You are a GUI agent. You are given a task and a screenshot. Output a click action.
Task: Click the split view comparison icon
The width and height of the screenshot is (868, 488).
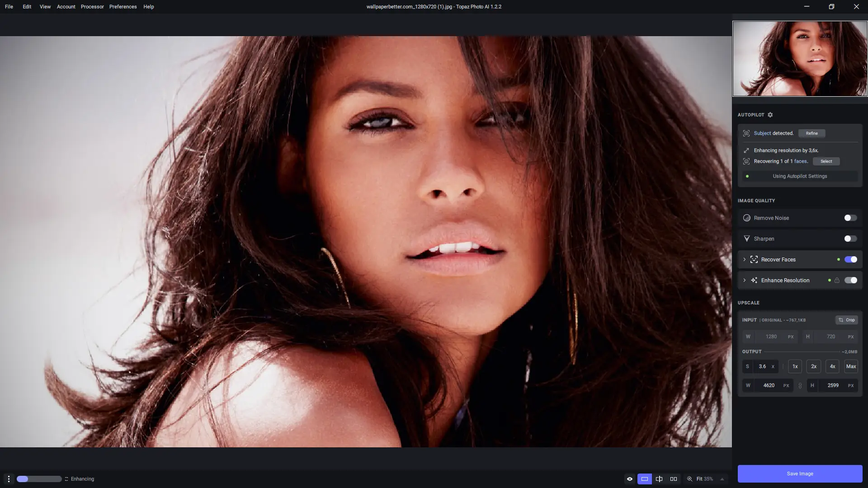(x=659, y=479)
